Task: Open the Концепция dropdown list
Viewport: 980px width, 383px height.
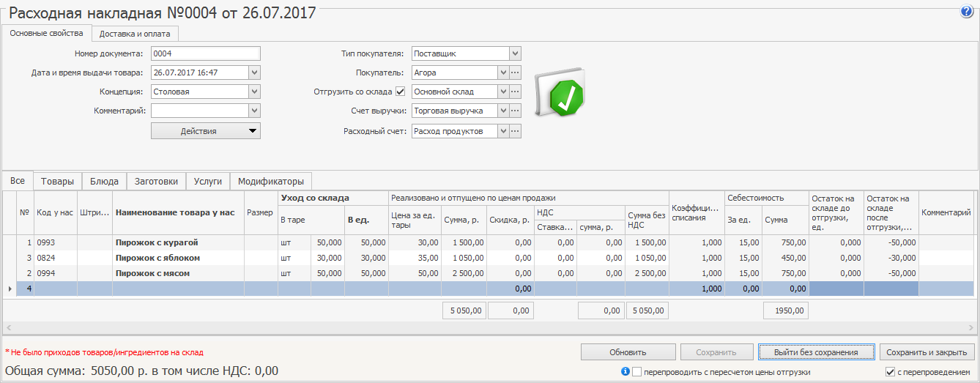Action: (254, 92)
